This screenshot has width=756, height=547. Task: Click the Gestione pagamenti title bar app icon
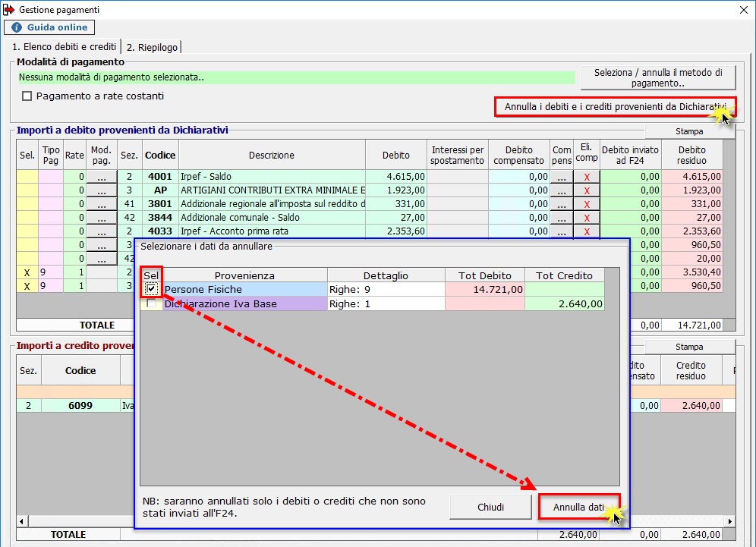8,10
